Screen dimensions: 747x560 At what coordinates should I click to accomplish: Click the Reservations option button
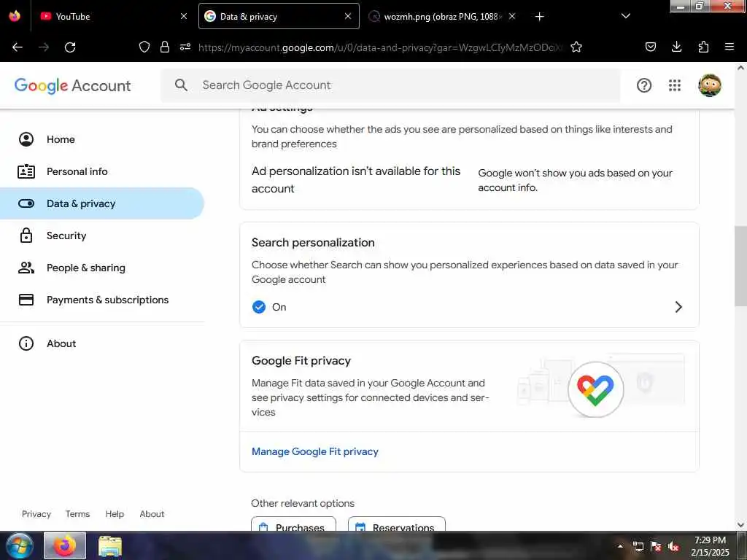click(x=397, y=524)
